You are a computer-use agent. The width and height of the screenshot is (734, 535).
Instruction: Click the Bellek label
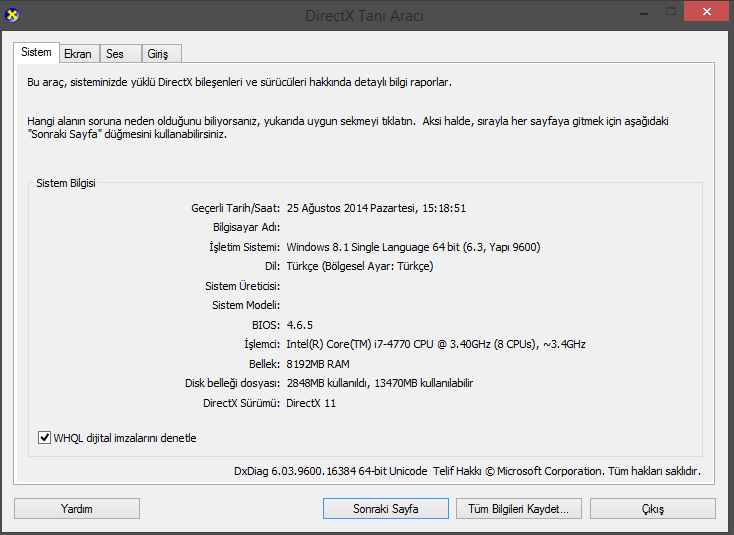coord(264,364)
